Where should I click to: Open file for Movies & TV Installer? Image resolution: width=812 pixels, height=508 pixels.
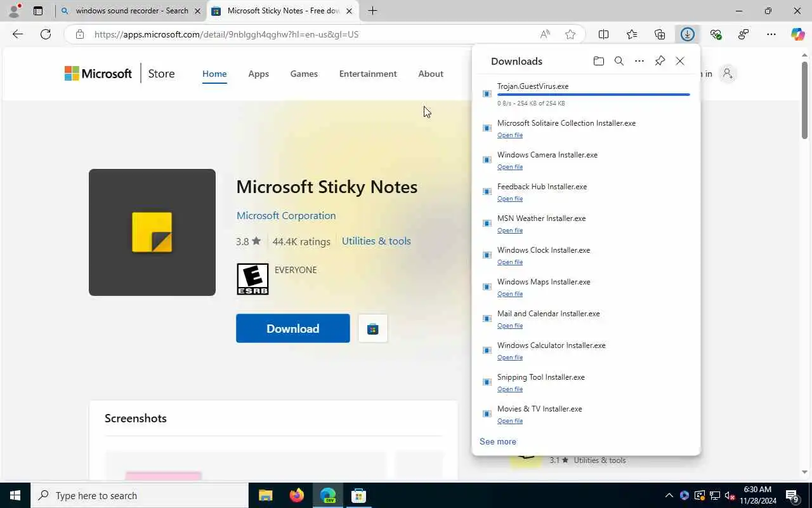pyautogui.click(x=510, y=421)
